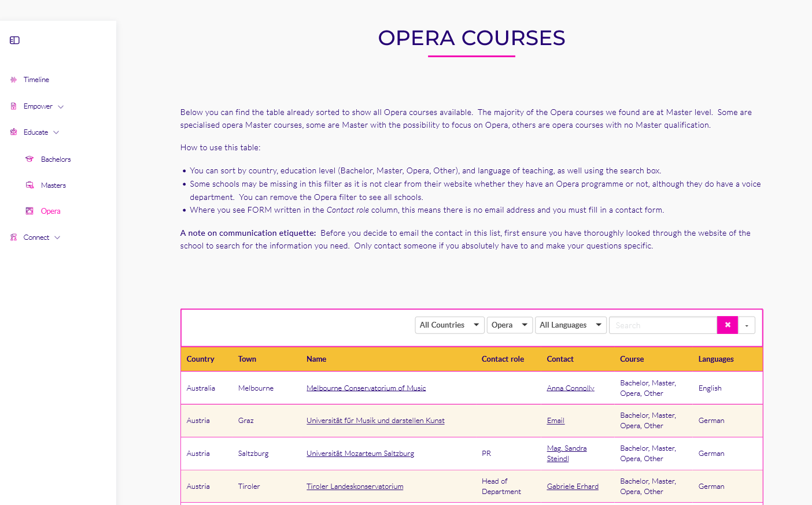Click into the table Search field
Image resolution: width=812 pixels, height=505 pixels.
coord(663,325)
